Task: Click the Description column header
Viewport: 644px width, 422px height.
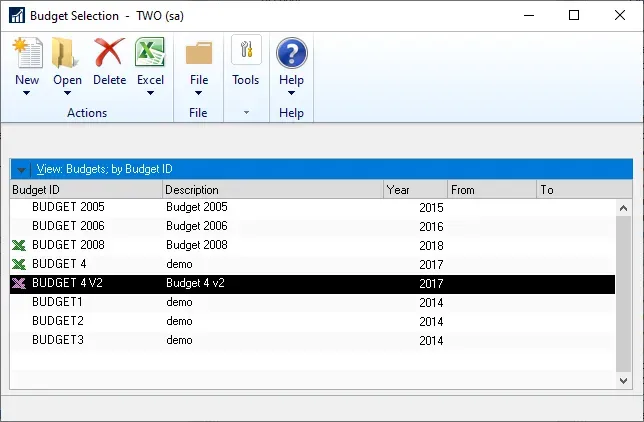Action: tap(273, 190)
